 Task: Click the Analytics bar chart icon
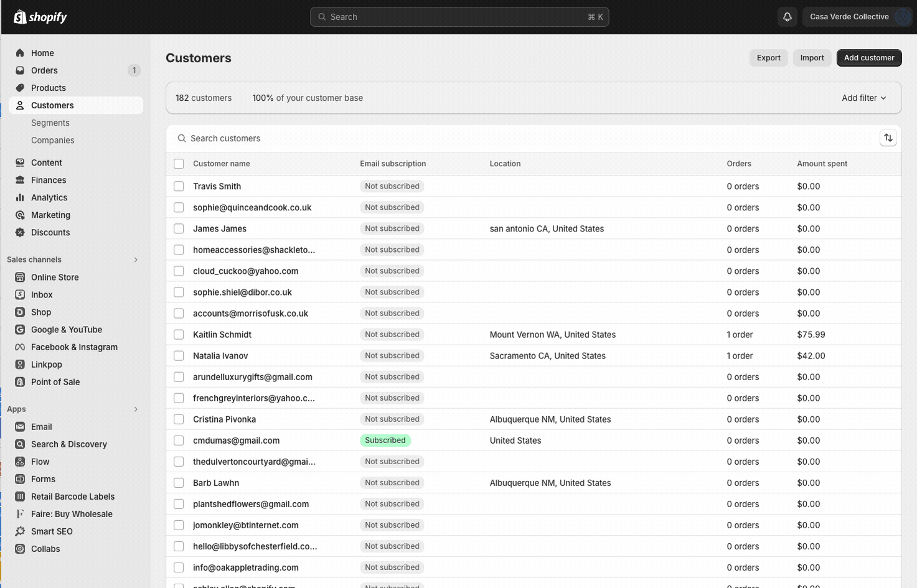pos(20,197)
